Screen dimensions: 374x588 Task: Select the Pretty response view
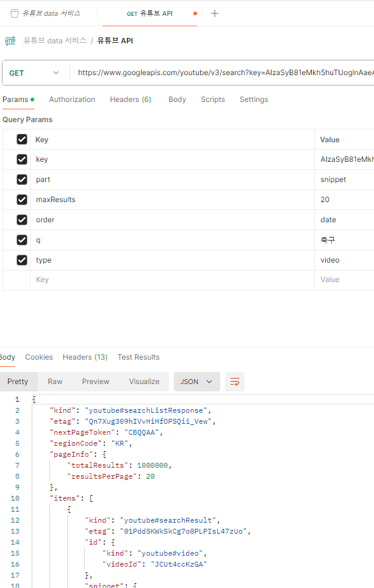click(x=18, y=382)
